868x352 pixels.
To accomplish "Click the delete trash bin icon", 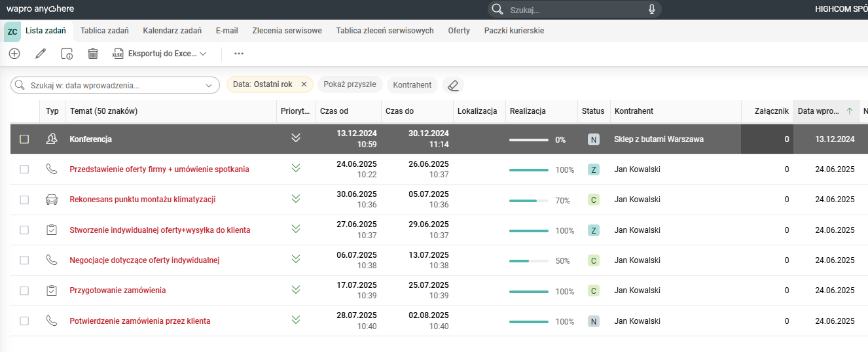I will coord(93,54).
